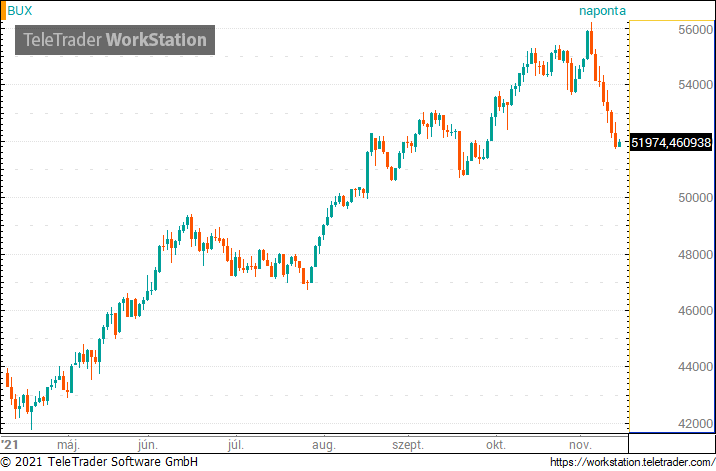Image resolution: width=716 pixels, height=471 pixels.
Task: Click the 48000 price axis label
Action: [695, 254]
